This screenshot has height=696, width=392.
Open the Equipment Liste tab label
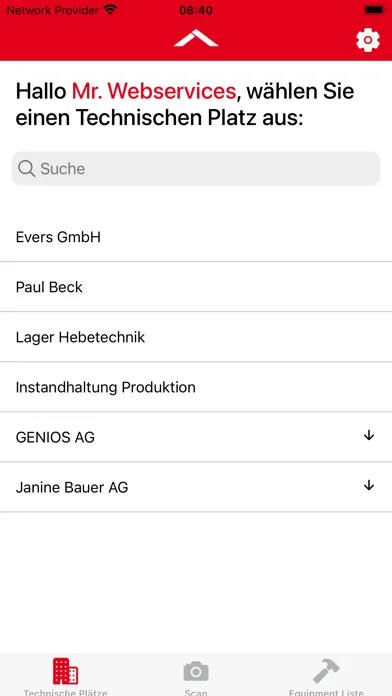coord(326,692)
